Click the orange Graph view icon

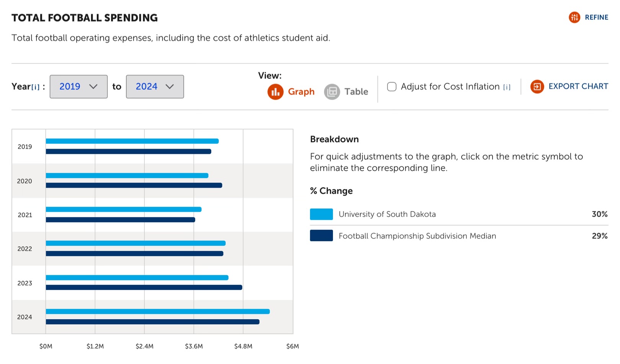(x=275, y=92)
